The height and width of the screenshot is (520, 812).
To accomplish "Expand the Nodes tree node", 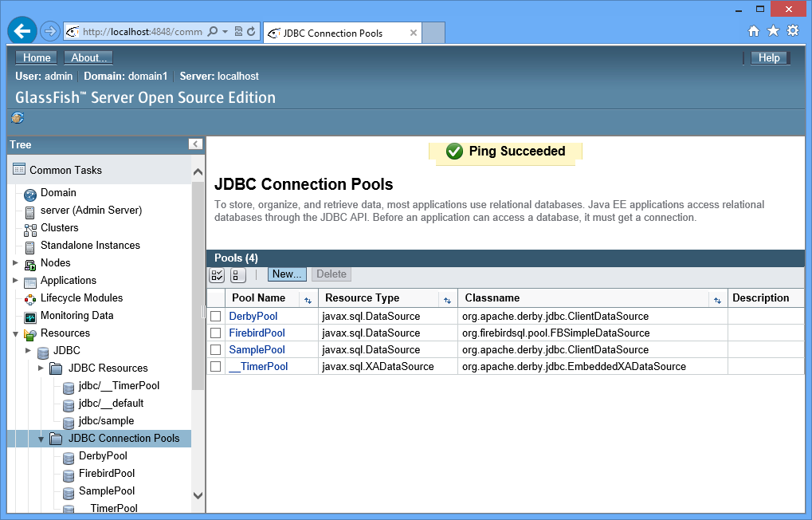I will [15, 263].
